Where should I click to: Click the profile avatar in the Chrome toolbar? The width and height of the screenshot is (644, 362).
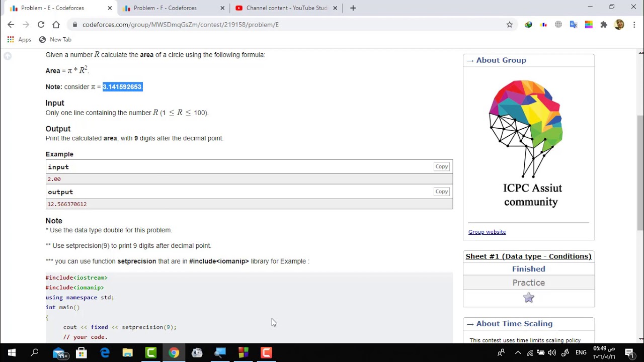click(x=619, y=25)
